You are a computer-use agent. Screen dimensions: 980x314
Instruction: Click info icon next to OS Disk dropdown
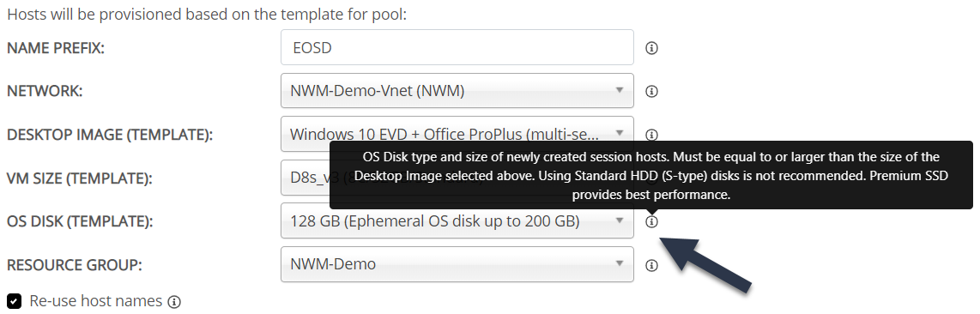651,221
